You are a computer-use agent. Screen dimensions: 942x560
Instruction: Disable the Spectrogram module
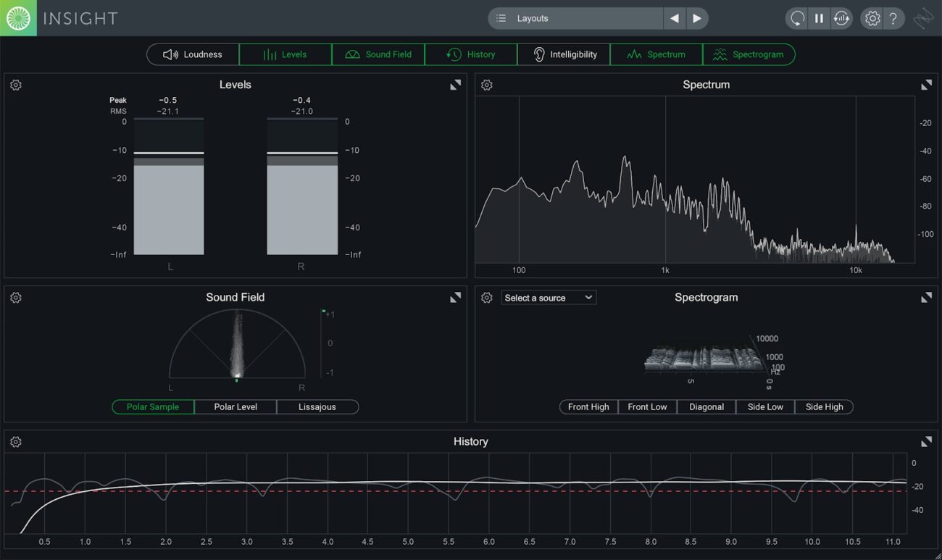click(749, 54)
